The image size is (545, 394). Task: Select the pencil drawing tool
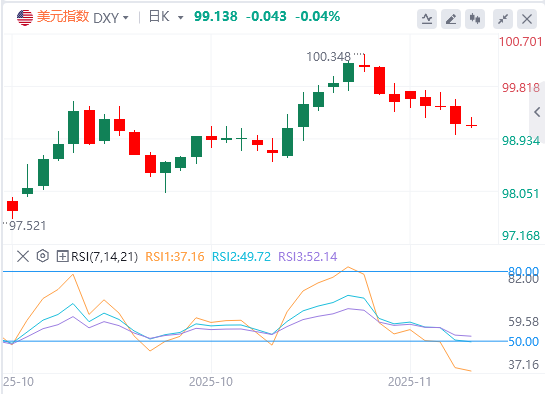(451, 19)
